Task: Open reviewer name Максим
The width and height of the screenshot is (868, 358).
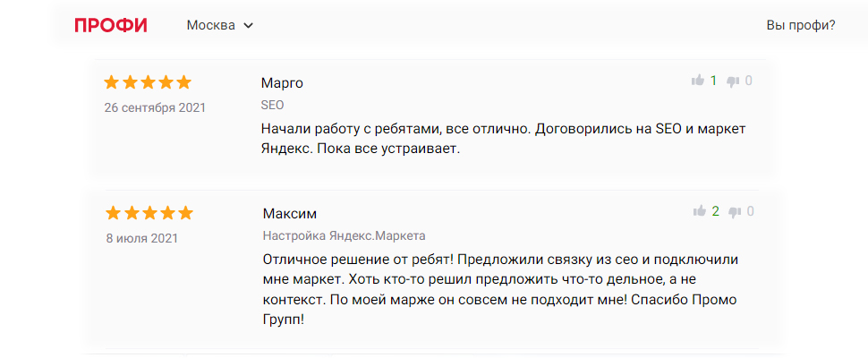Action: coord(290,214)
